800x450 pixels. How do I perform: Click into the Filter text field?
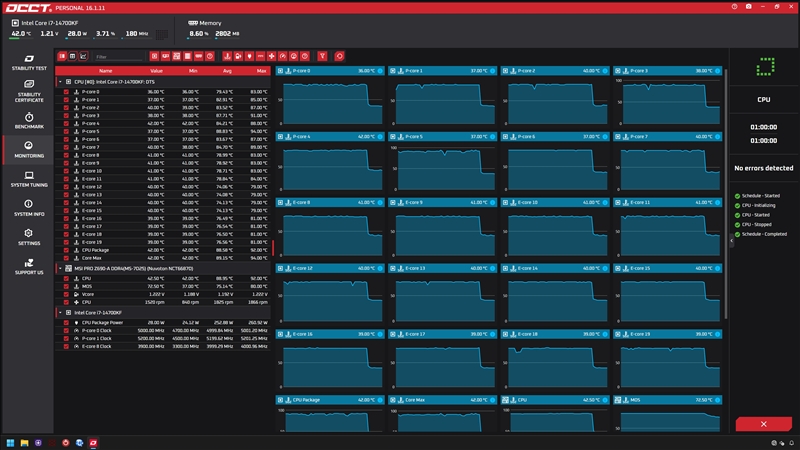pyautogui.click(x=118, y=57)
